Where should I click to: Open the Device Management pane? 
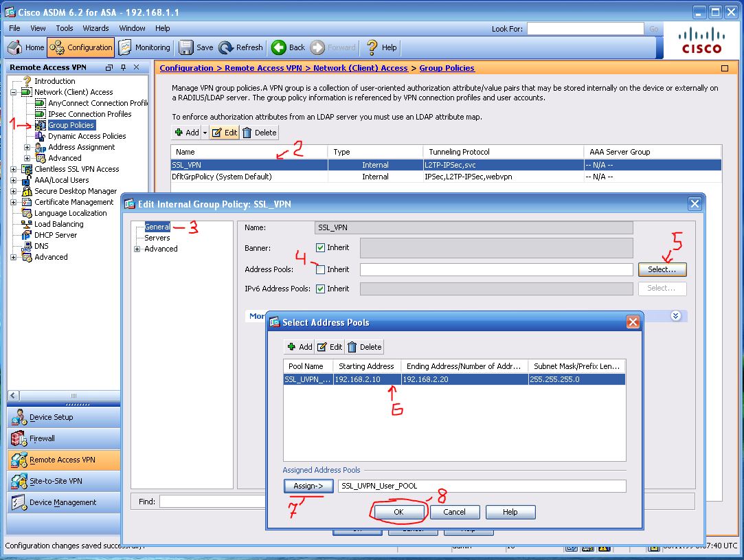64,502
